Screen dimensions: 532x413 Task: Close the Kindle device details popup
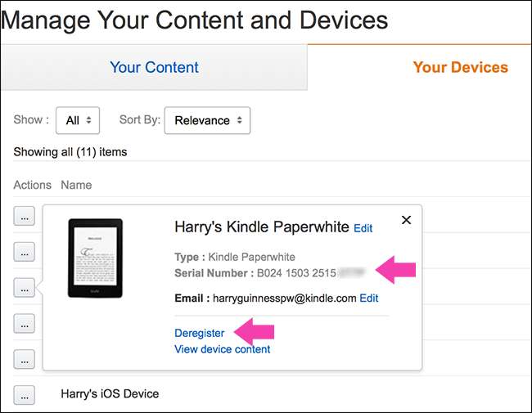tap(406, 220)
